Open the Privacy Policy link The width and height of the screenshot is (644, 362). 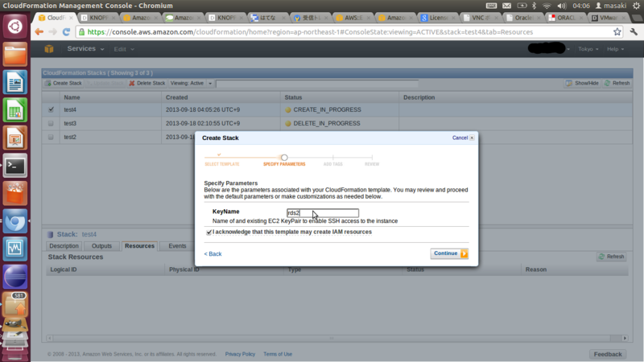[x=240, y=354]
